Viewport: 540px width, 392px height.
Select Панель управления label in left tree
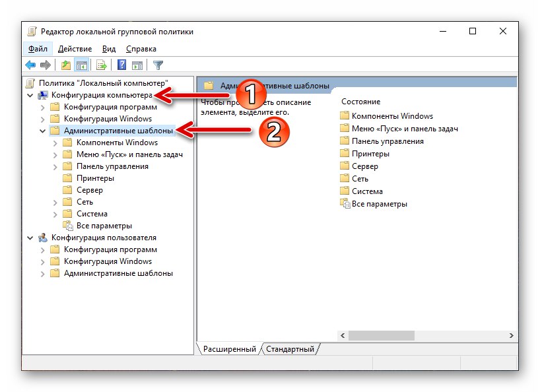[x=112, y=166]
